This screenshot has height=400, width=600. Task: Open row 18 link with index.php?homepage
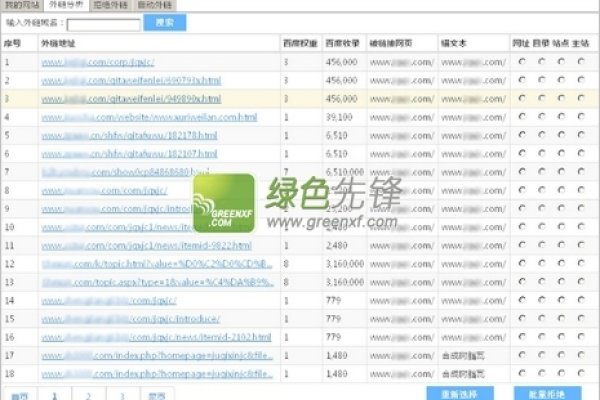click(x=157, y=374)
